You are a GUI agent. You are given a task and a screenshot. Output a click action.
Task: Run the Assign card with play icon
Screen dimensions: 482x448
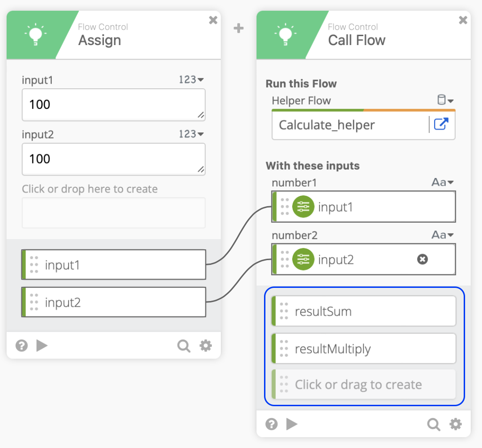(42, 346)
